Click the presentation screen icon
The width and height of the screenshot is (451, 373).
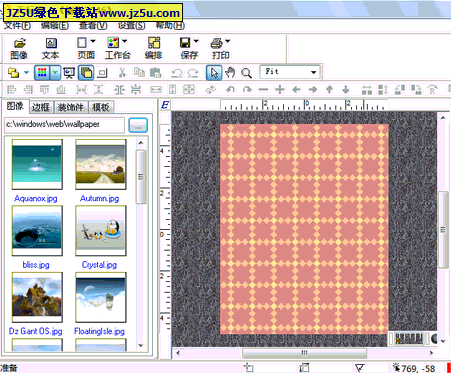[69, 72]
